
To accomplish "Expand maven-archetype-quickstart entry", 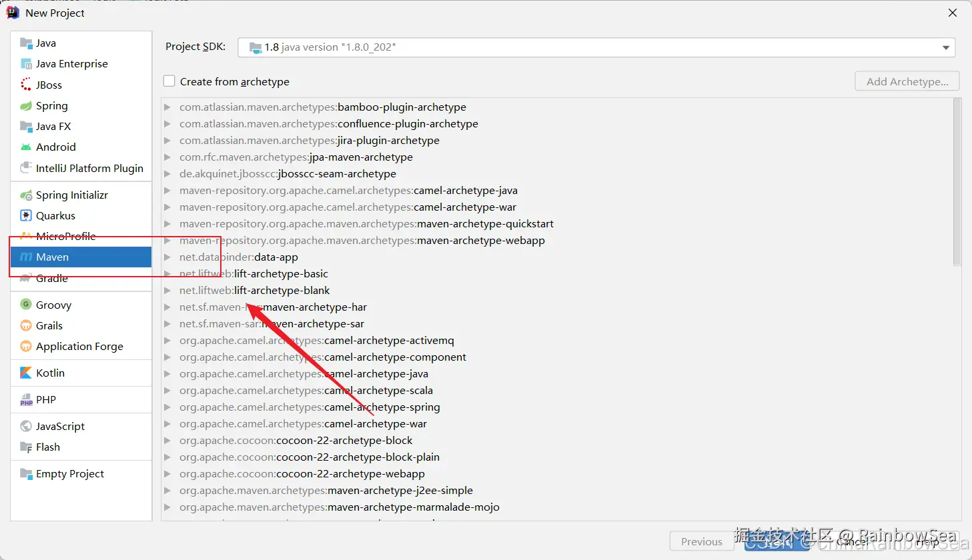I will click(167, 224).
